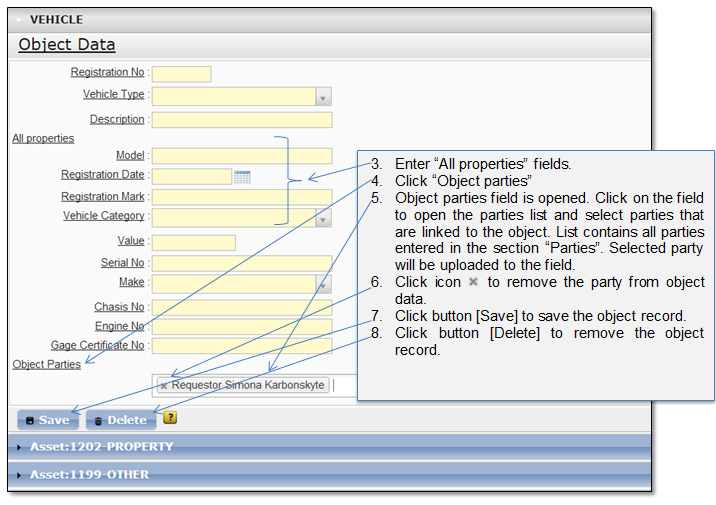Click the Registration No label
The height and width of the screenshot is (505, 716).
point(107,72)
